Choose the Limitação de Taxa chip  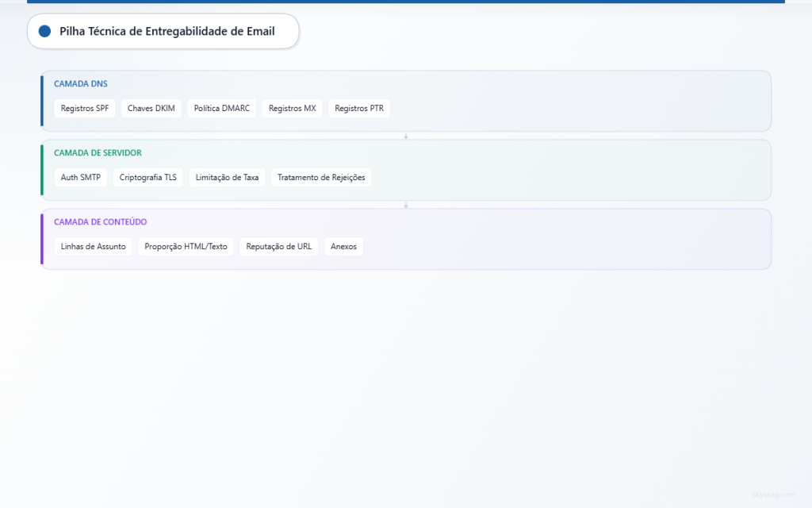227,178
